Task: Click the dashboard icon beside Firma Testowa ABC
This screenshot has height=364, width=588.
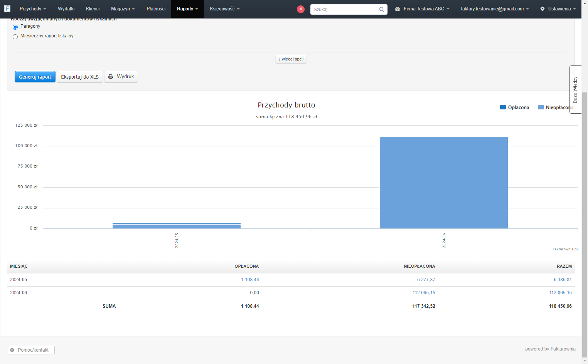Action: 398,9
